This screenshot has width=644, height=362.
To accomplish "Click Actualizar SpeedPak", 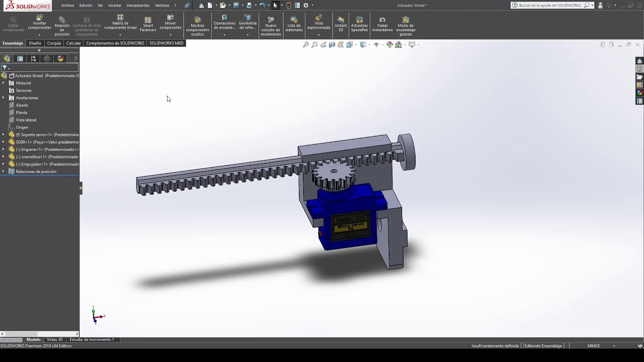I will tap(359, 25).
